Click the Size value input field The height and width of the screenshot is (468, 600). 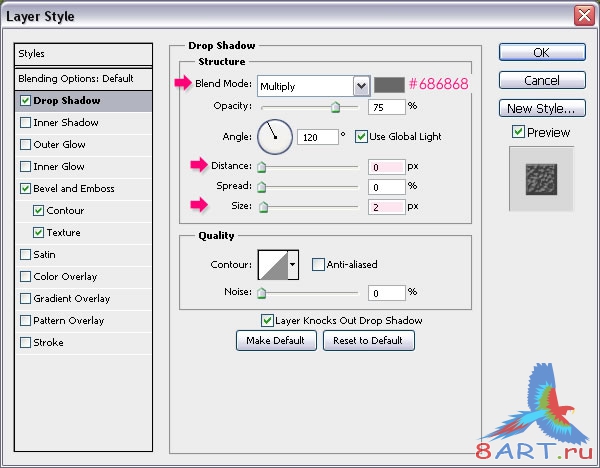click(x=386, y=207)
